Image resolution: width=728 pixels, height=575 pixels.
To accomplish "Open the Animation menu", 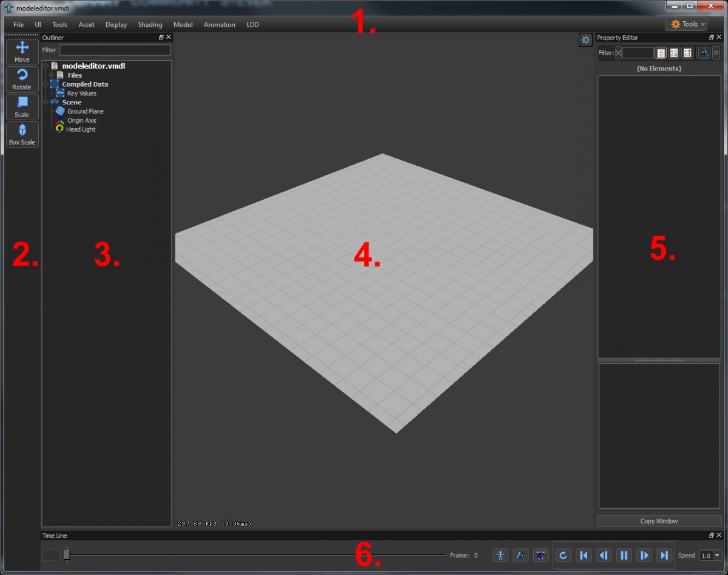I will pyautogui.click(x=219, y=24).
